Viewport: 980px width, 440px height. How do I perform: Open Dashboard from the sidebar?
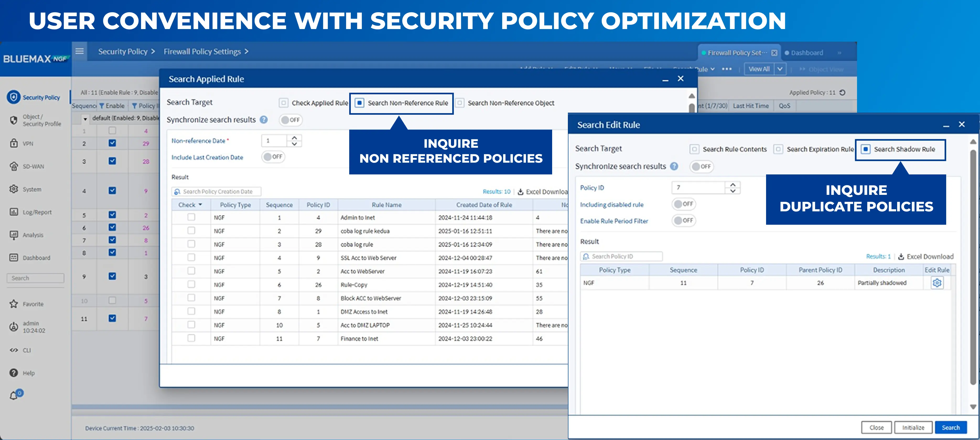[x=30, y=258]
